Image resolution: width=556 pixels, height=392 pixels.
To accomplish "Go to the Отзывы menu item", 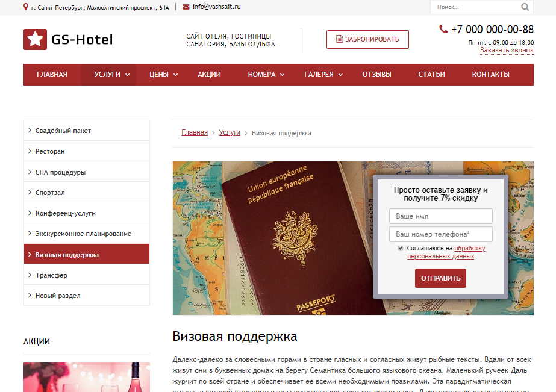I will 376,75.
